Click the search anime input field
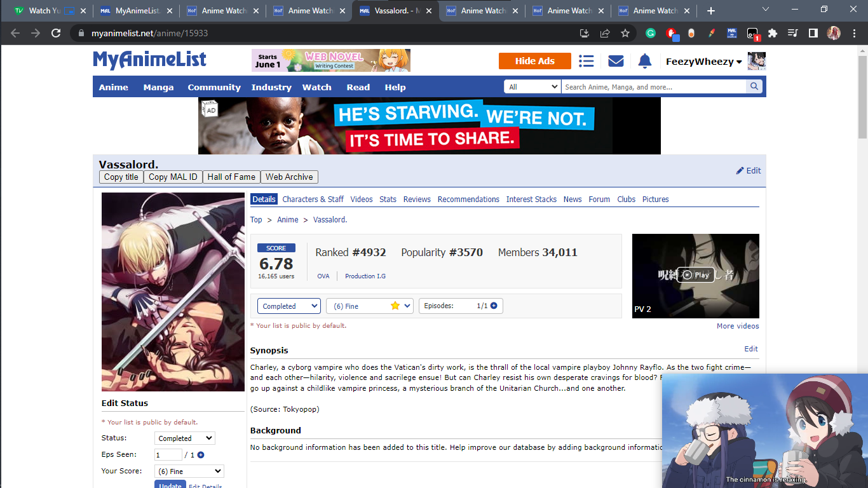This screenshot has width=868, height=488. tap(654, 87)
